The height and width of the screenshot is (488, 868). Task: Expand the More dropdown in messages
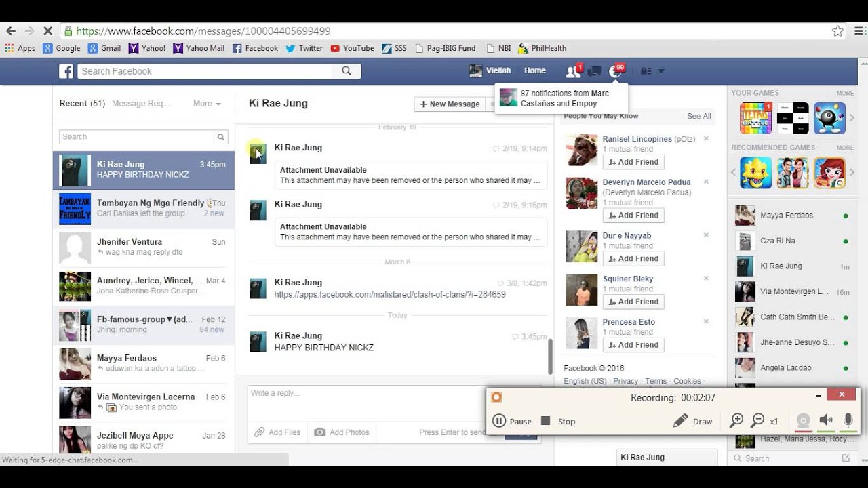(207, 104)
